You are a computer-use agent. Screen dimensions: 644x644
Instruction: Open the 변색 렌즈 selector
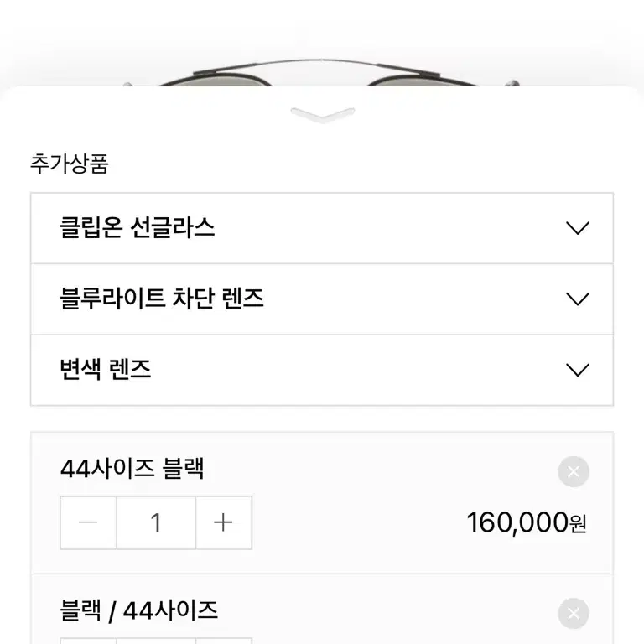coord(322,370)
